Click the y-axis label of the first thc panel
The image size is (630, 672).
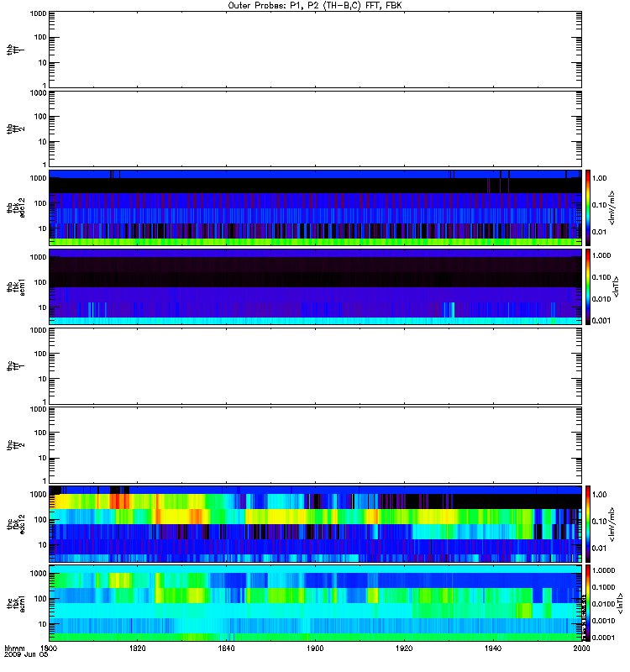(15, 366)
